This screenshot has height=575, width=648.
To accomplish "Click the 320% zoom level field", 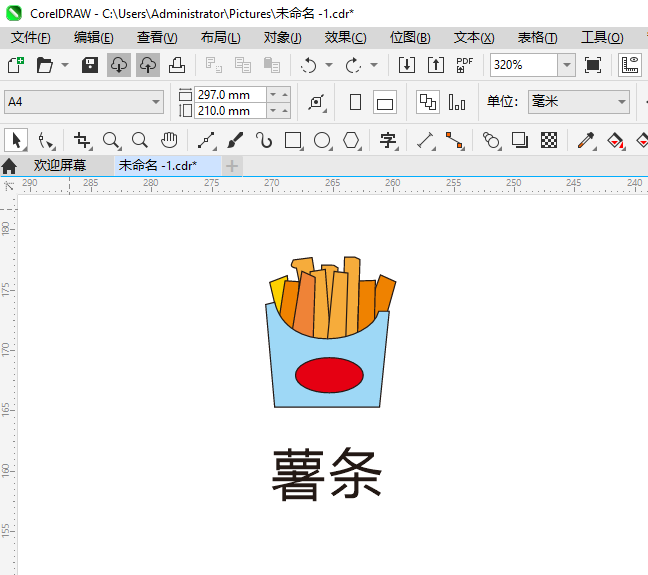I will 524,65.
